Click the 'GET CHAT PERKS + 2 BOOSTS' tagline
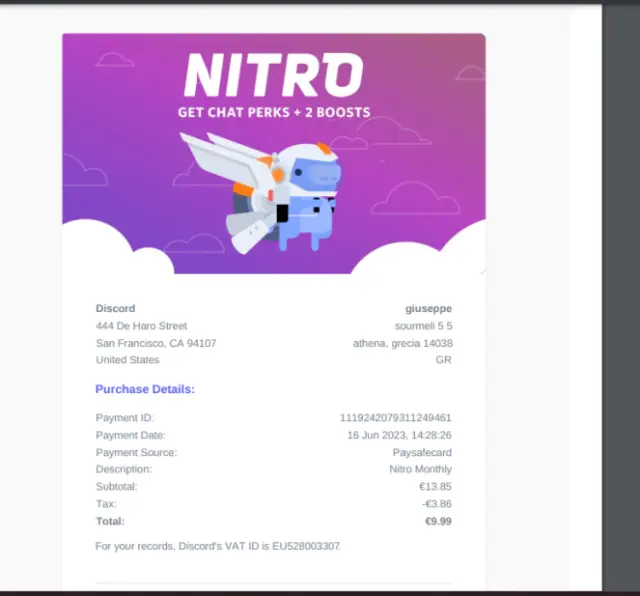640x596 pixels. click(x=274, y=112)
